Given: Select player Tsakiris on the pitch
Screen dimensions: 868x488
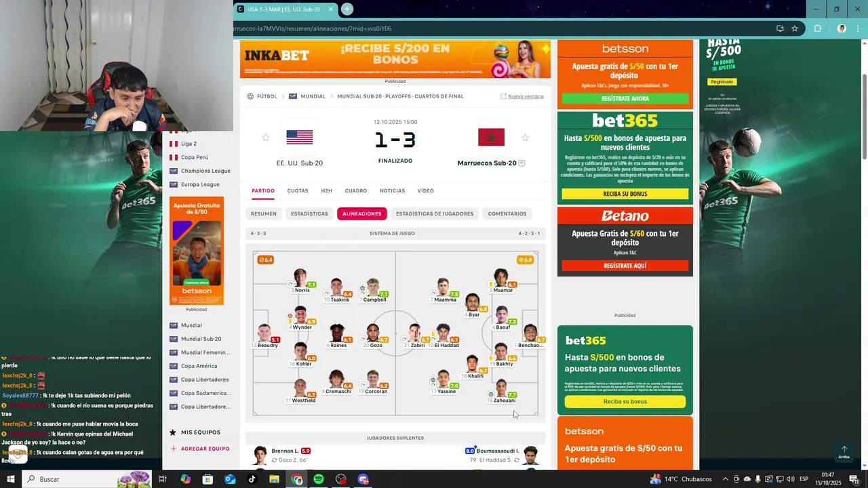Looking at the screenshot, I should [x=337, y=290].
